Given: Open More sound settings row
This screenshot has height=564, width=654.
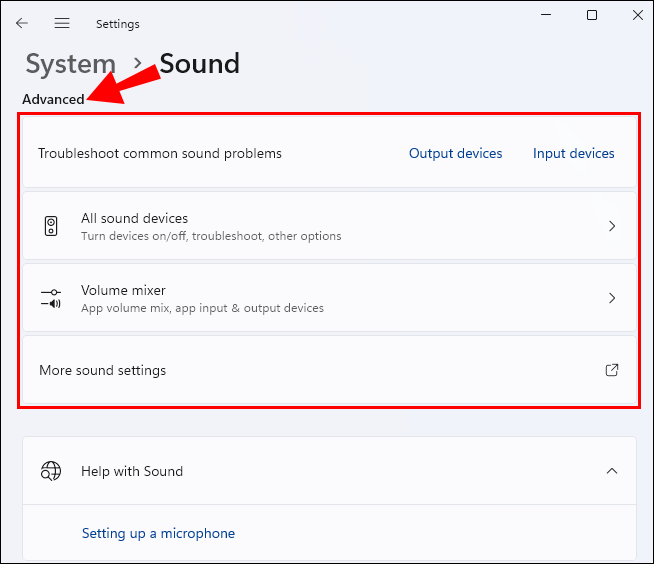Looking at the screenshot, I should click(x=300, y=370).
